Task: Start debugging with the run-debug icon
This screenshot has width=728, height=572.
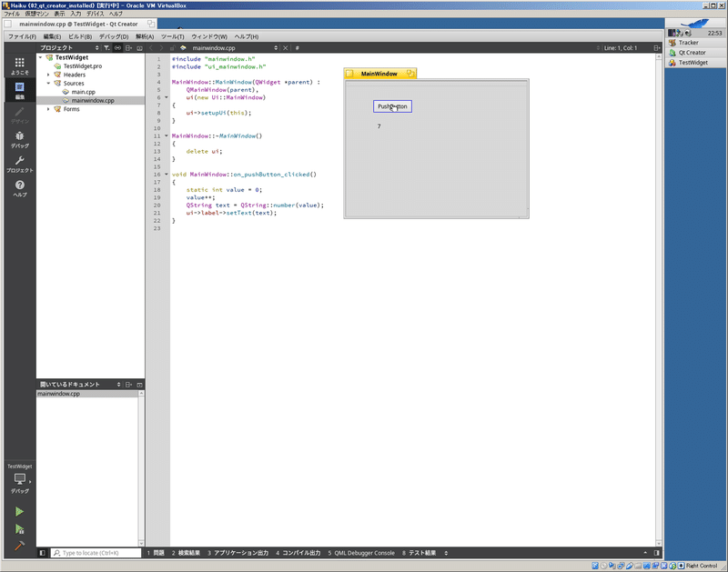Action: tap(19, 529)
